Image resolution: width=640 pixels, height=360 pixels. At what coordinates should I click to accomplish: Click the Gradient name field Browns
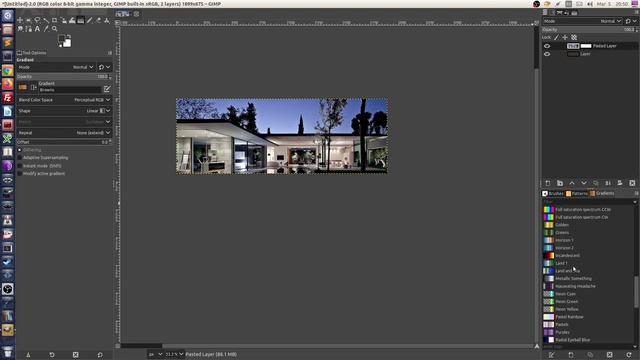tap(69, 89)
